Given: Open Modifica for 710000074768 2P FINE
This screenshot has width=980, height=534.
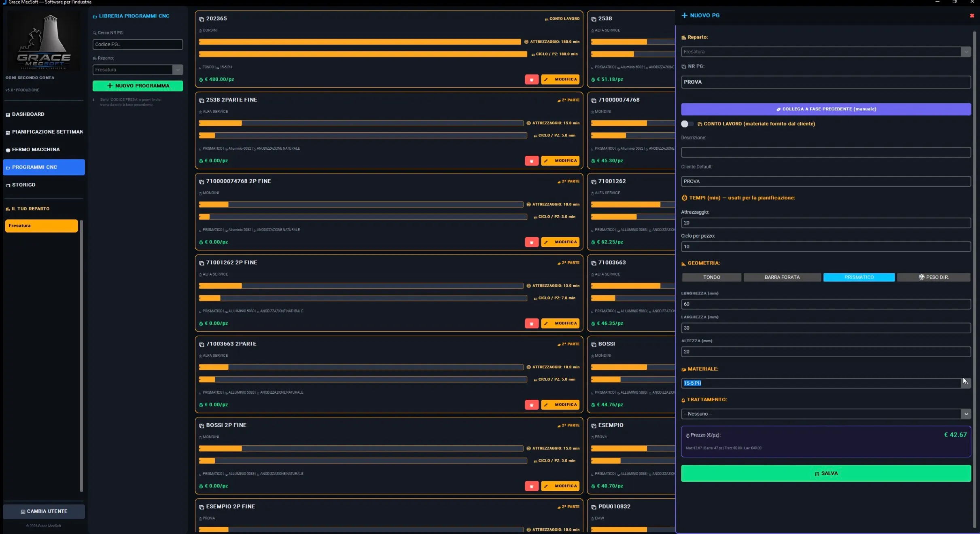Looking at the screenshot, I should (560, 242).
